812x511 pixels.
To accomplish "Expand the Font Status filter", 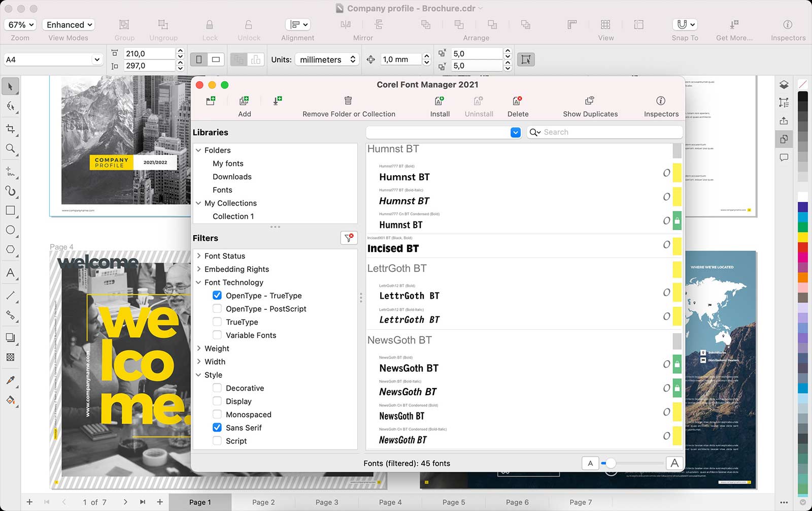I will point(198,256).
